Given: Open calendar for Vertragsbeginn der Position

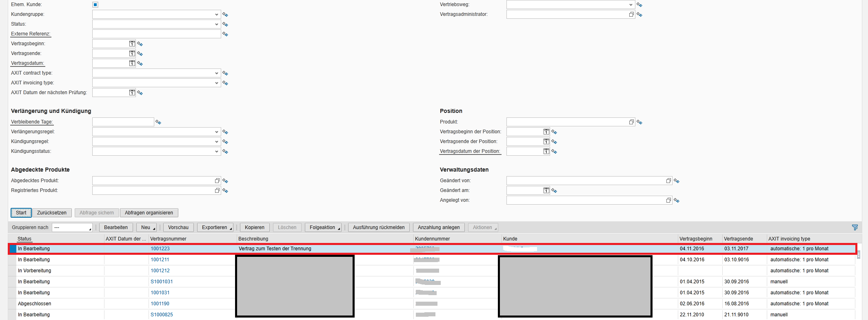Looking at the screenshot, I should point(546,132).
